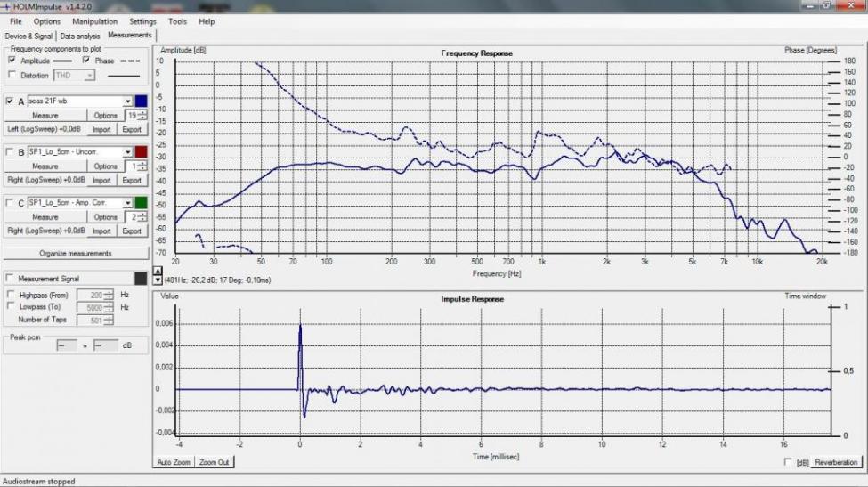868x487 pixels.
Task: Open the Manipulation menu
Action: click(x=94, y=21)
